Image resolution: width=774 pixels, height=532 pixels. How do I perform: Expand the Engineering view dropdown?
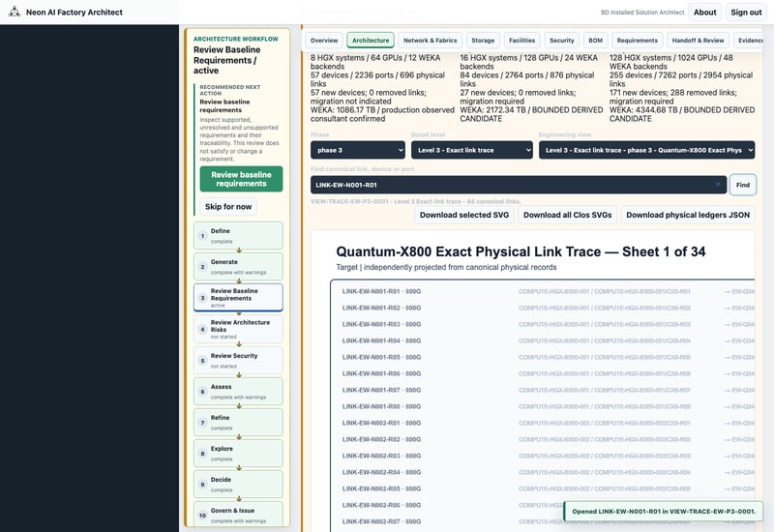[x=646, y=150]
